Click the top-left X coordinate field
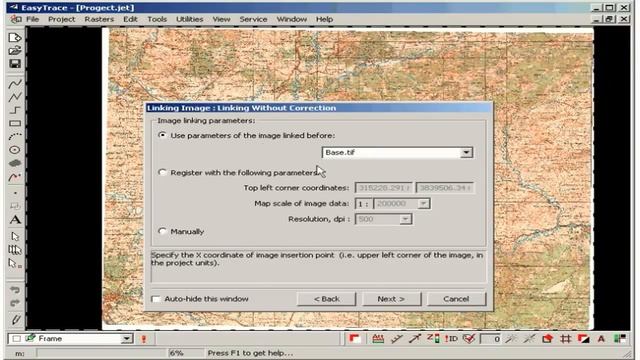640x360 pixels. pyautogui.click(x=384, y=188)
